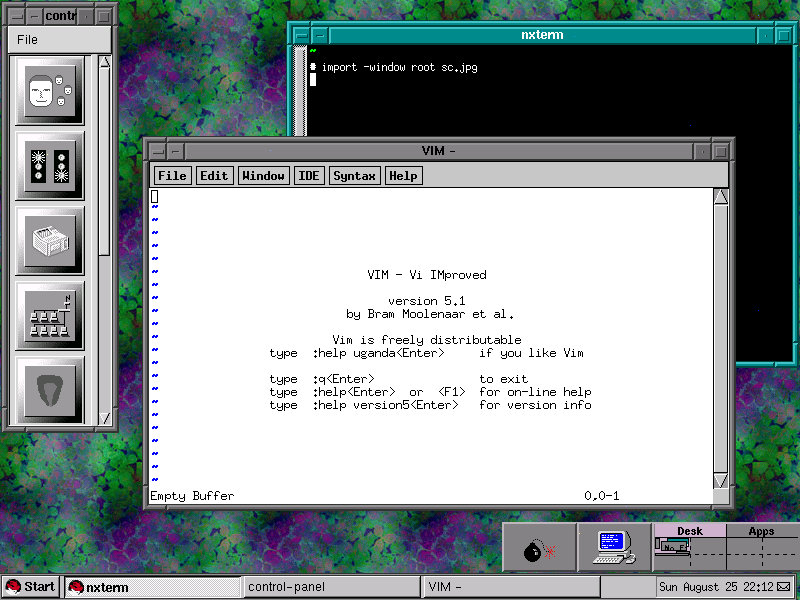Screen dimensions: 800x600
Task: Select the Desk tab in the pager
Action: point(690,531)
